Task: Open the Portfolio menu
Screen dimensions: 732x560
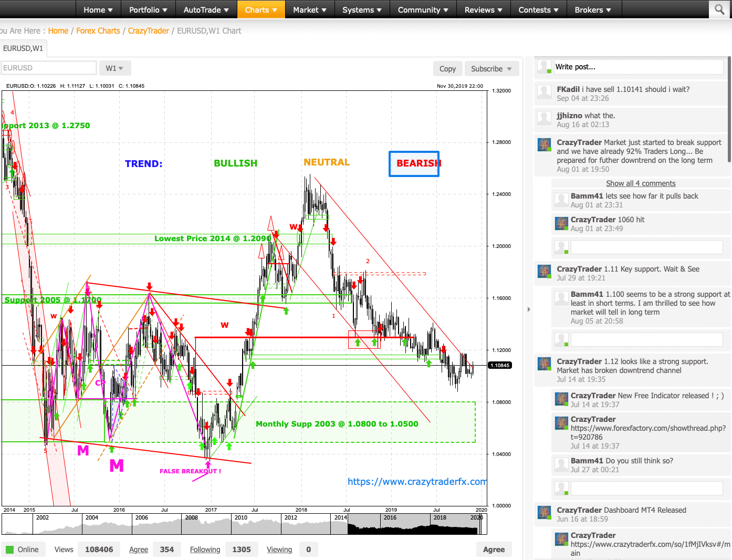Action: [x=148, y=9]
